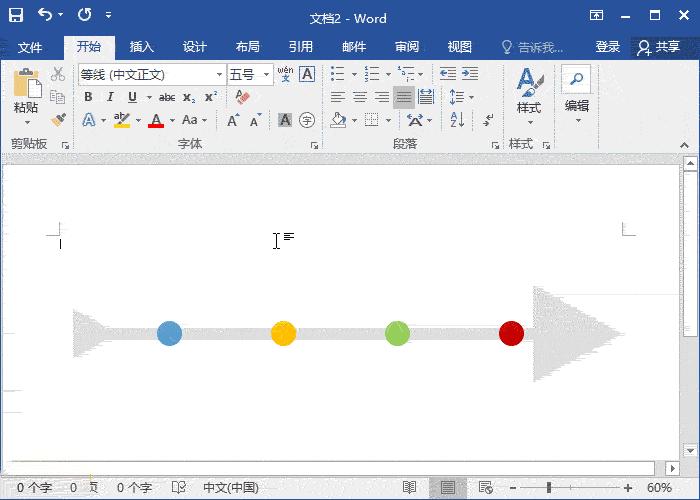
Task: Click the Undo arrow icon
Action: [x=45, y=15]
